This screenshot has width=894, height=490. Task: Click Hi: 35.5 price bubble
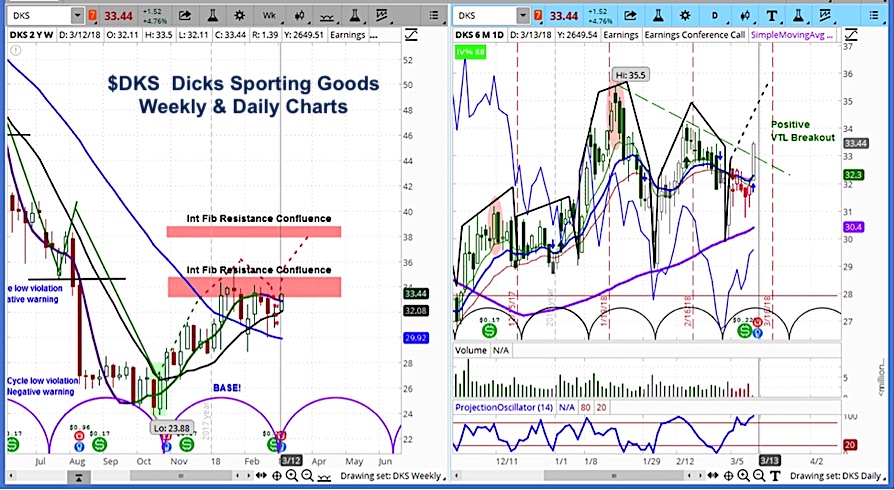click(631, 75)
